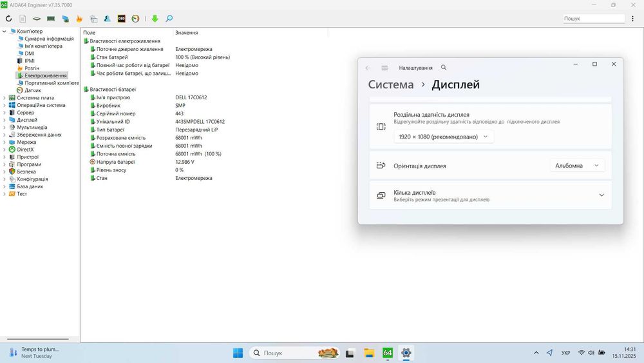Select DirectX in the tree
644x363 pixels.
[25, 150]
